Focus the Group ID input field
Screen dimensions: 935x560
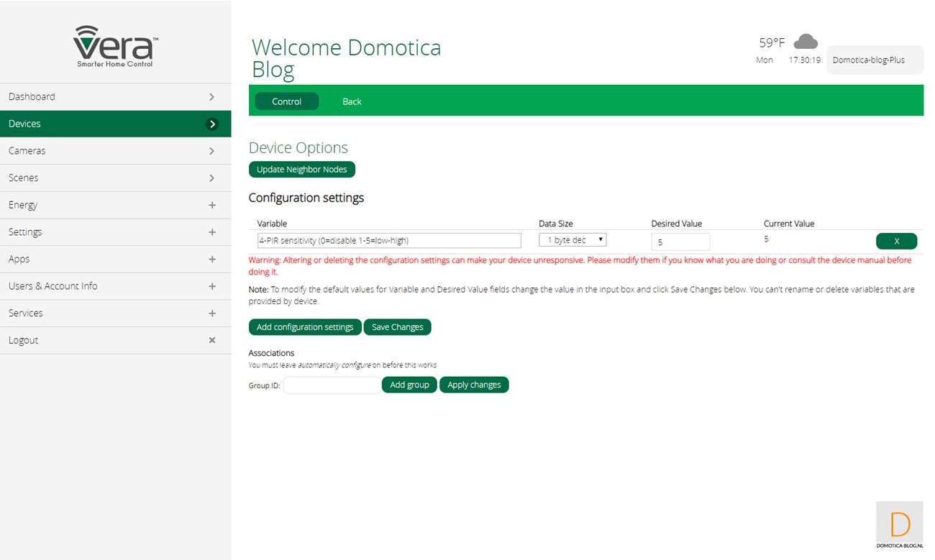point(332,385)
